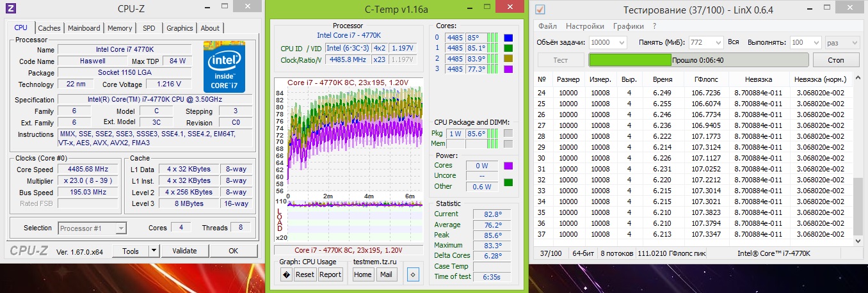Click the Report button in C-Temp

coord(330,274)
